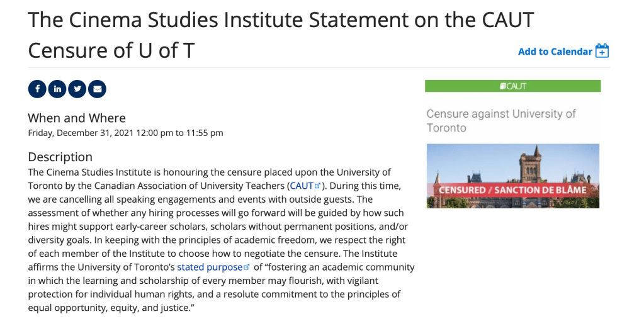Share this event by email icon
The height and width of the screenshot is (321, 644).
coord(97,89)
